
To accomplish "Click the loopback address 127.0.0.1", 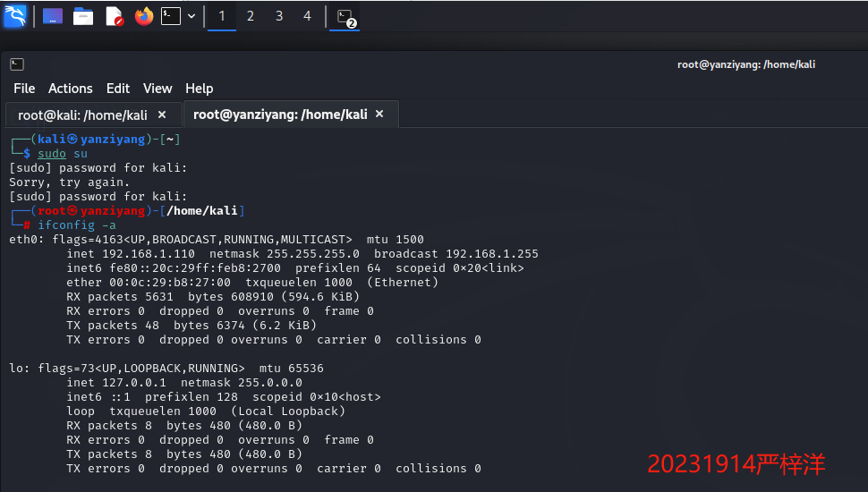I will [x=134, y=383].
